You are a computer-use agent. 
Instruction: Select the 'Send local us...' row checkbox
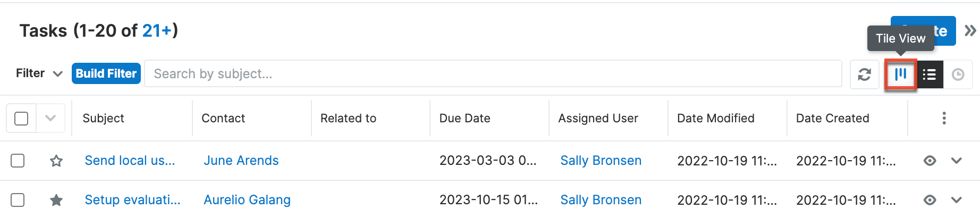click(18, 161)
